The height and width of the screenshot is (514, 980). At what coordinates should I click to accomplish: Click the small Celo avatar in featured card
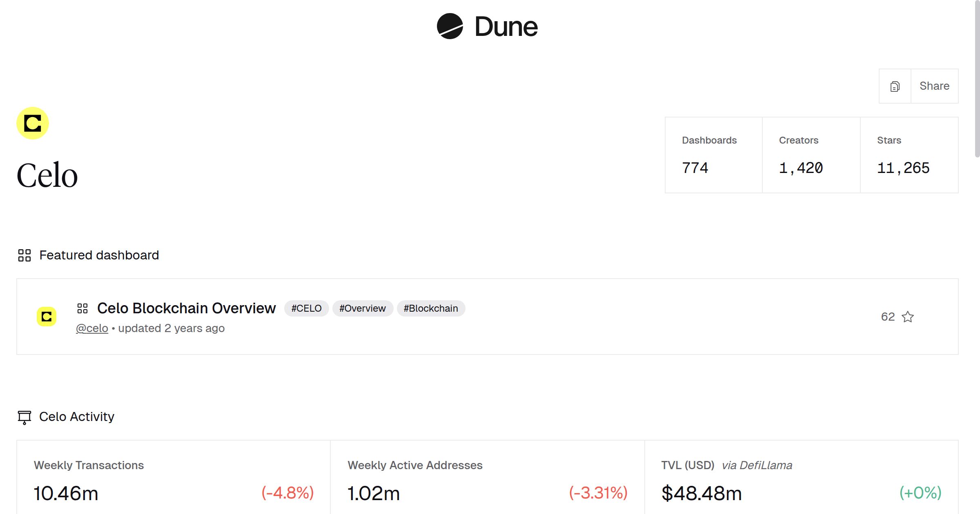point(47,317)
